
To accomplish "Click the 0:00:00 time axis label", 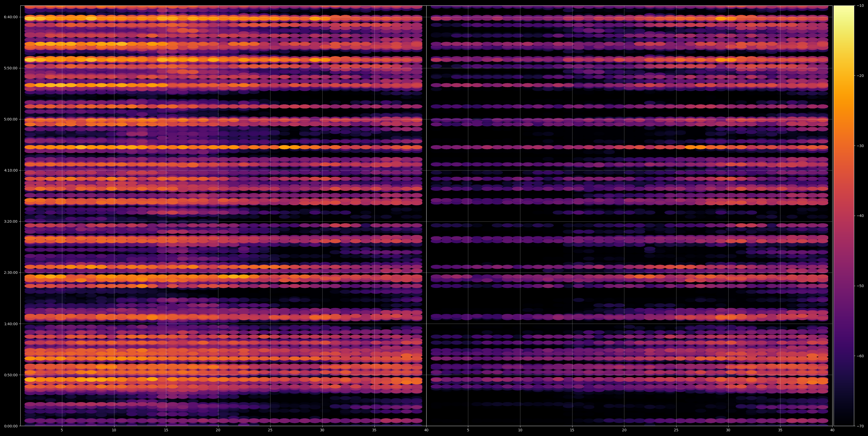I will click(10, 426).
